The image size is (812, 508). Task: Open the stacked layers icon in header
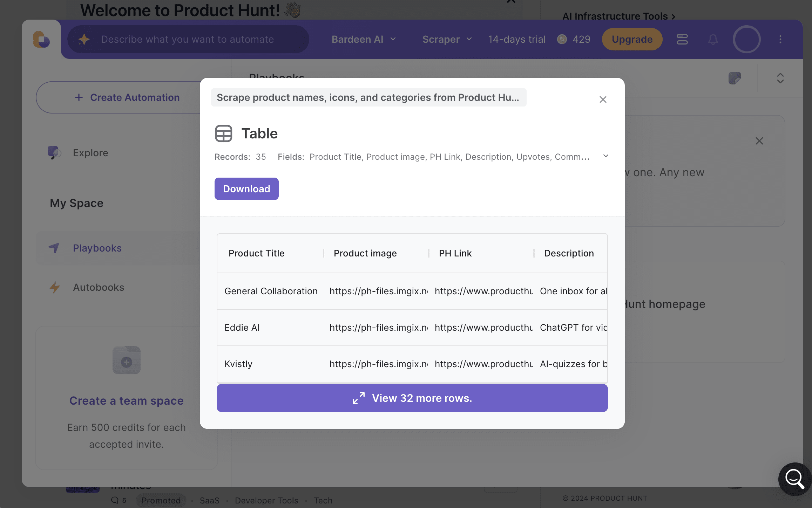(x=682, y=39)
